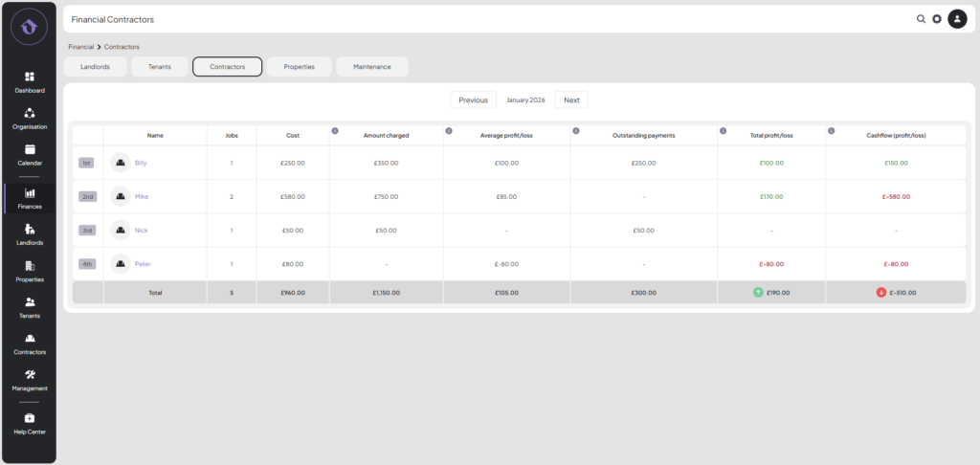Click the Financial breadcrumb link
Viewport: 980px width, 465px height.
[80, 47]
